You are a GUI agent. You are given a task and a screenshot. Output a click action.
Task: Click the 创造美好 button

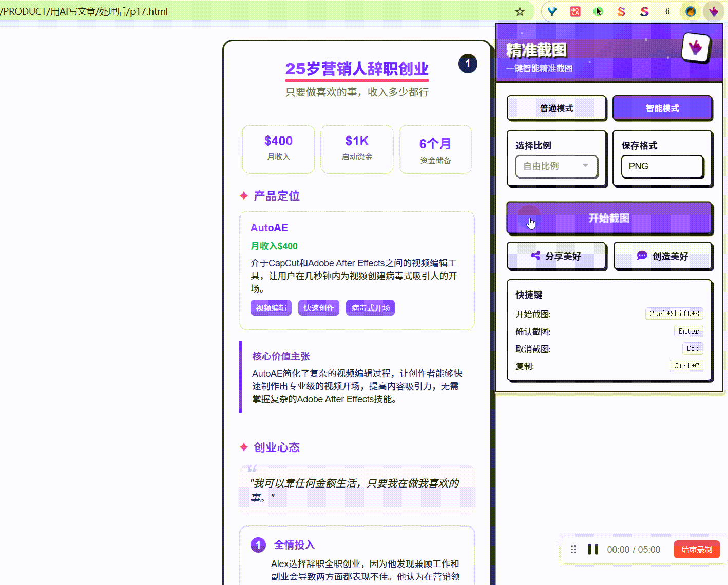tap(663, 256)
